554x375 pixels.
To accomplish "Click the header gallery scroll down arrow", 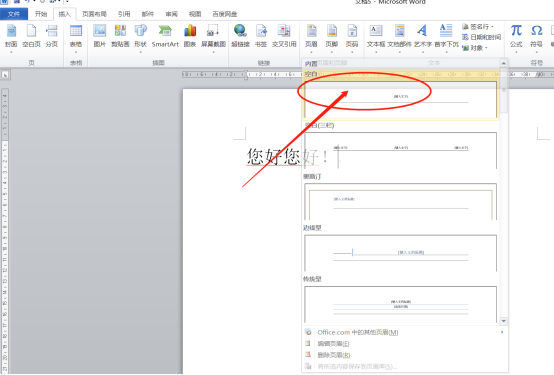I will 503,321.
